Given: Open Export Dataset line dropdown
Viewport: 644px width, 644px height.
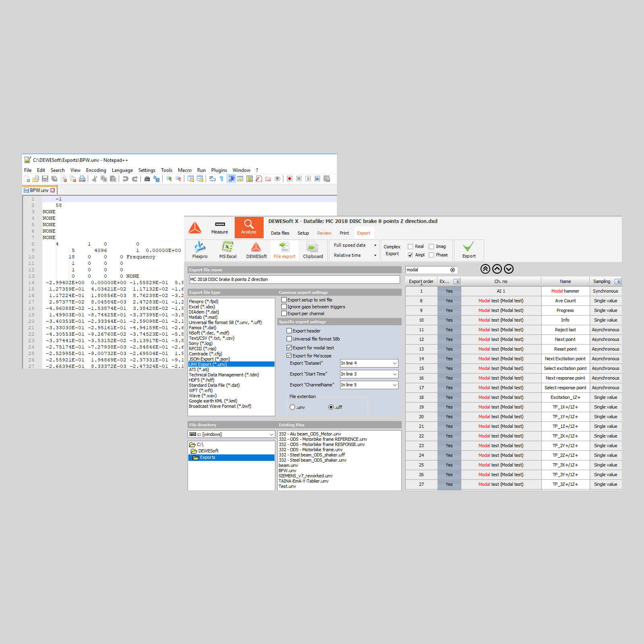Looking at the screenshot, I should pyautogui.click(x=369, y=363).
